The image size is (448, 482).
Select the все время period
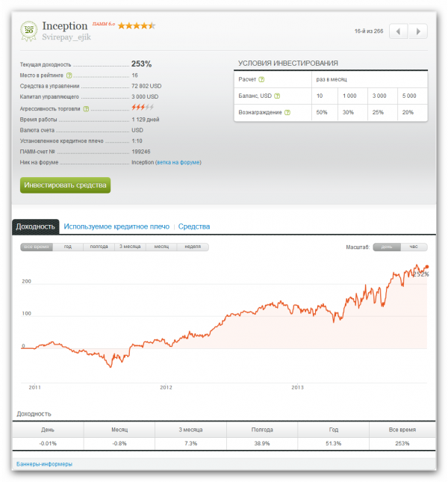click(37, 247)
